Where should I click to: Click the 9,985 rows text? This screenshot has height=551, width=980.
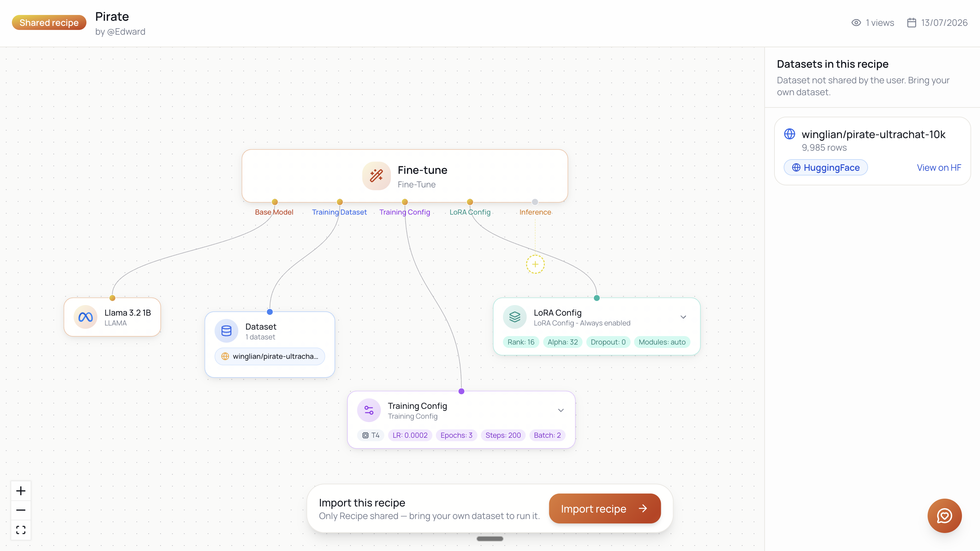tap(824, 148)
